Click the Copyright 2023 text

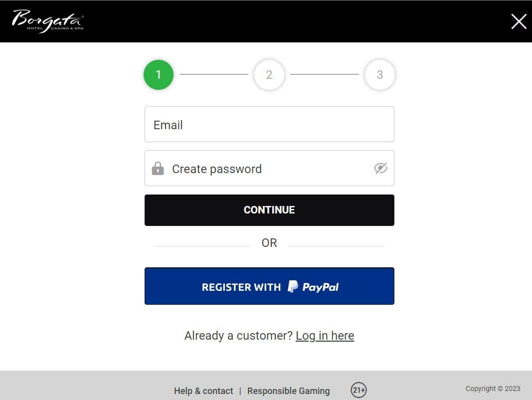[x=493, y=389]
